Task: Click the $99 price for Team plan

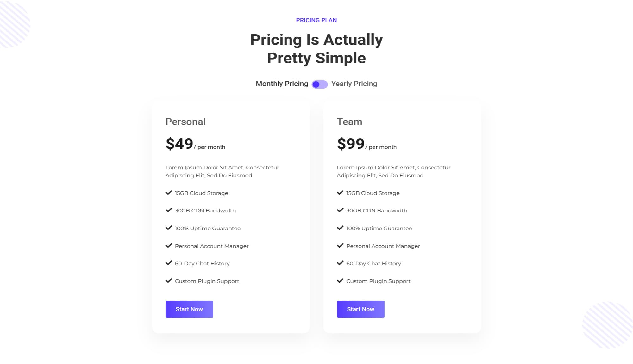Action: click(x=351, y=143)
